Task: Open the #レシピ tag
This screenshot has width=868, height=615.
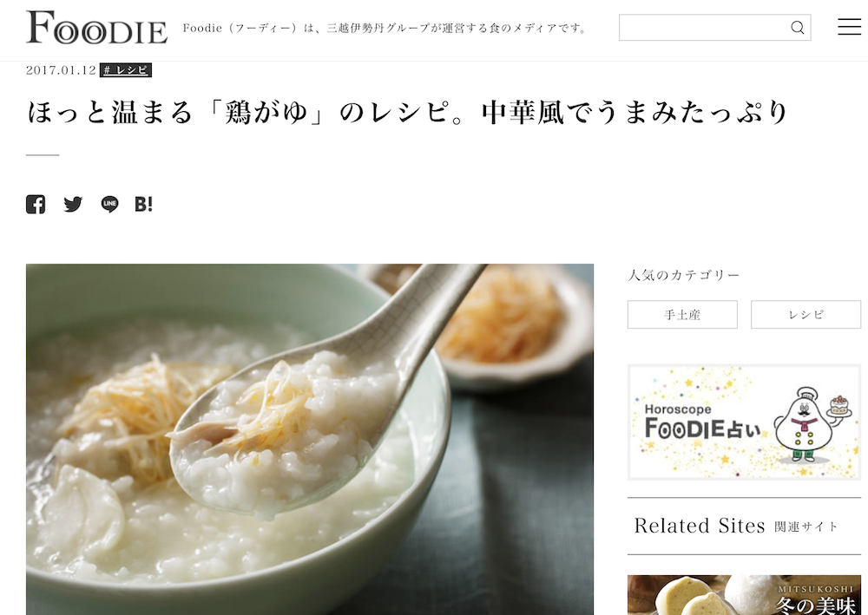Action: (x=126, y=70)
